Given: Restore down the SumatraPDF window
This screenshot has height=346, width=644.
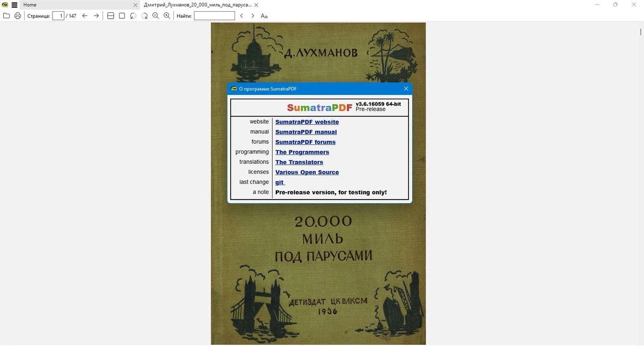Looking at the screenshot, I should pos(616,5).
